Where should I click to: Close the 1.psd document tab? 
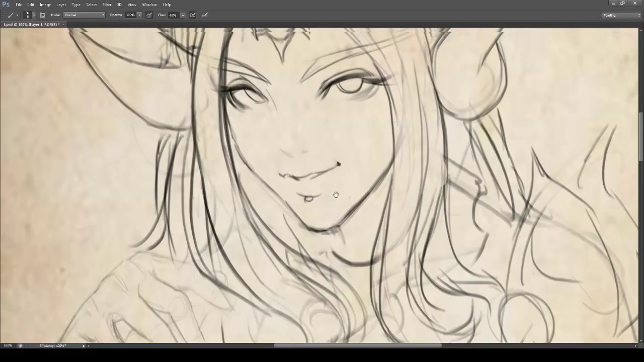63,25
